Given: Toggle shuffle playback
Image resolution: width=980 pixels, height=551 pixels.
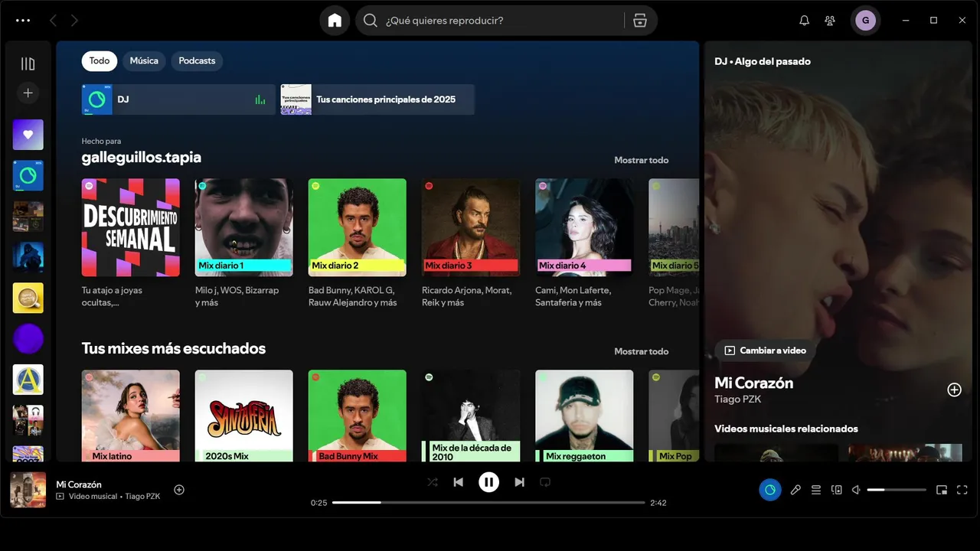Looking at the screenshot, I should point(433,482).
